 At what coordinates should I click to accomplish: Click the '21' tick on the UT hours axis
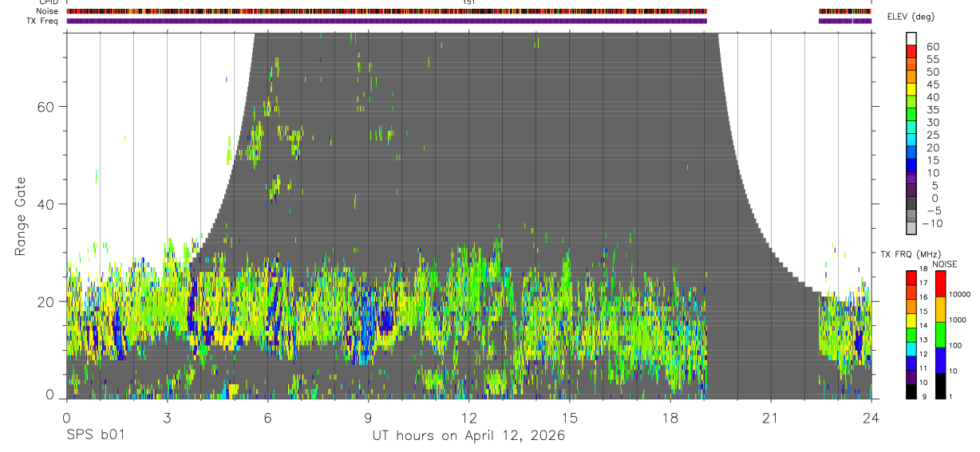click(771, 418)
